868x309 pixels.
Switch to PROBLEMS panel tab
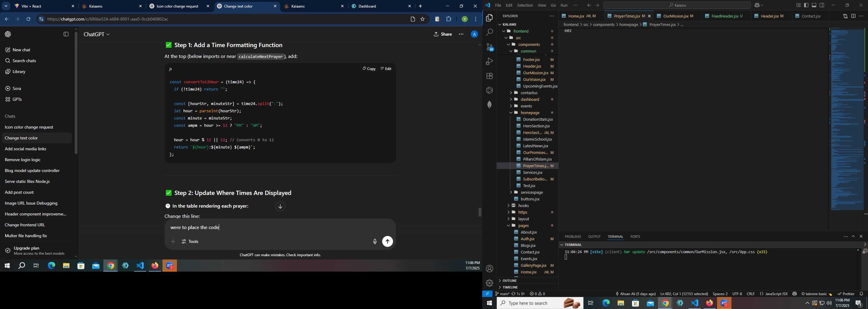pyautogui.click(x=573, y=237)
